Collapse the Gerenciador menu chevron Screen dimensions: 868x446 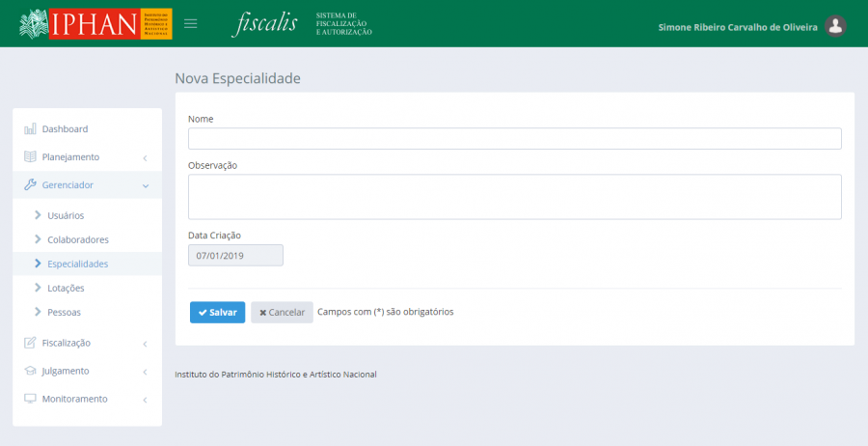[x=145, y=185]
